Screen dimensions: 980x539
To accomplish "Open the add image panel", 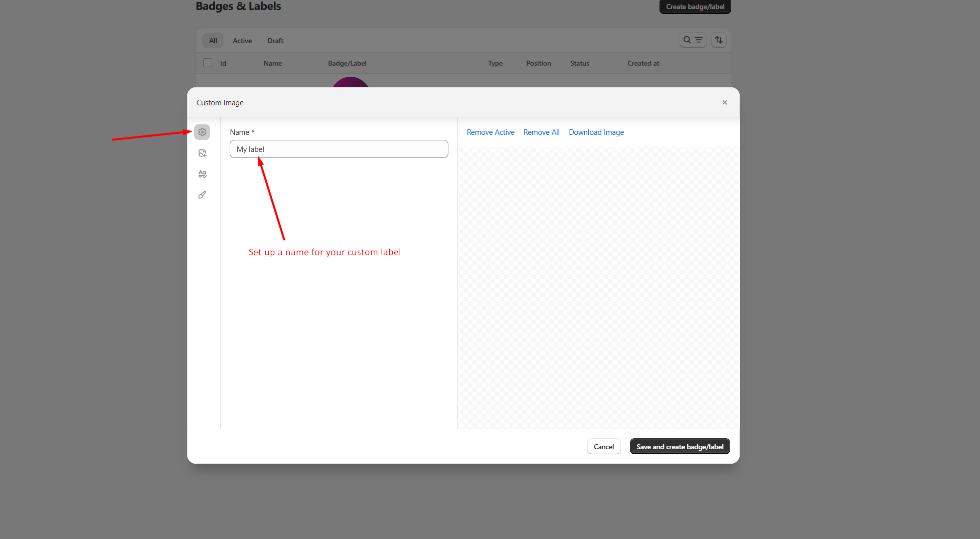I will tap(202, 153).
